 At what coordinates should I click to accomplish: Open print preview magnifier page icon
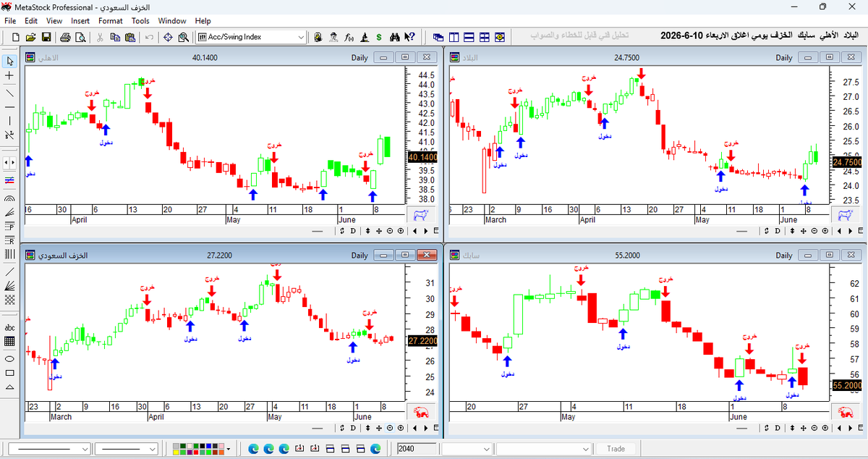(80, 37)
